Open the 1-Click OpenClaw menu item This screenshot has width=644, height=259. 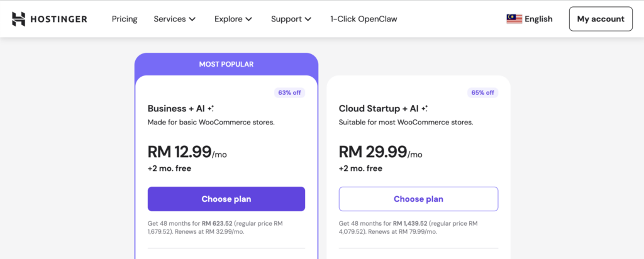[x=364, y=19]
